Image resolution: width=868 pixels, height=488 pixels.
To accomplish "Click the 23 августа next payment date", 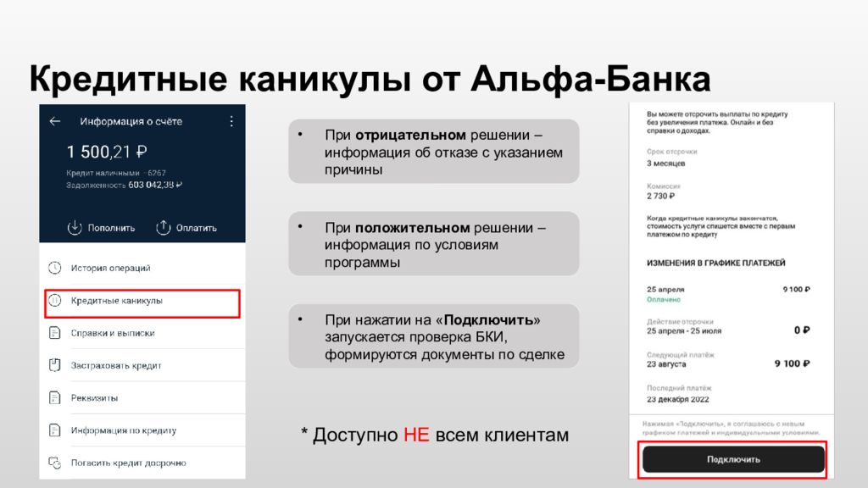I will [x=666, y=364].
